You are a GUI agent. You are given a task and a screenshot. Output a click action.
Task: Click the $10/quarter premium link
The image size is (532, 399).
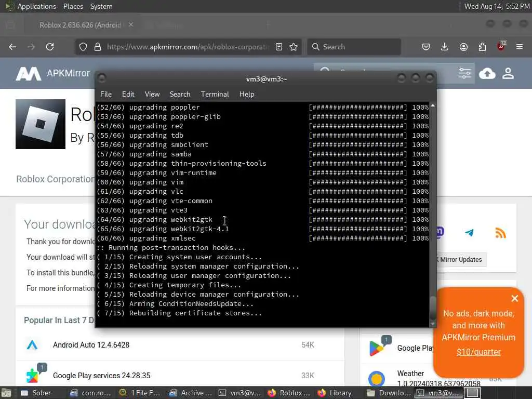tap(478, 352)
